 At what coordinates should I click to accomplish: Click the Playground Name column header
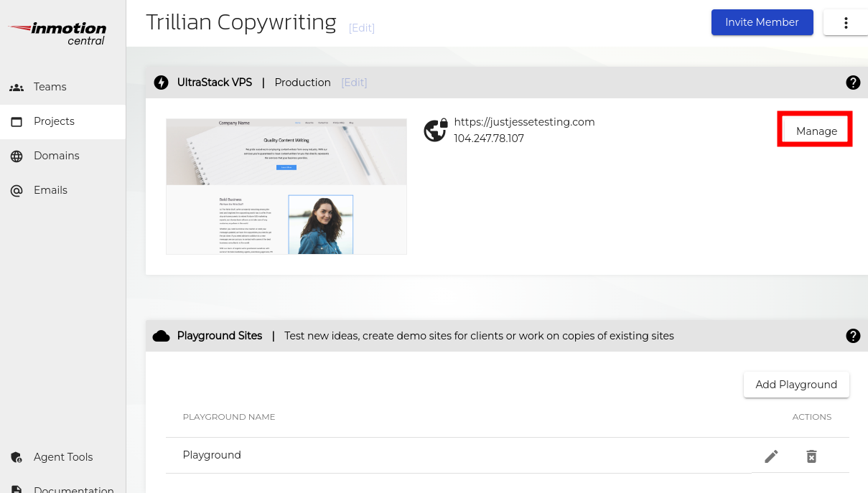click(229, 417)
